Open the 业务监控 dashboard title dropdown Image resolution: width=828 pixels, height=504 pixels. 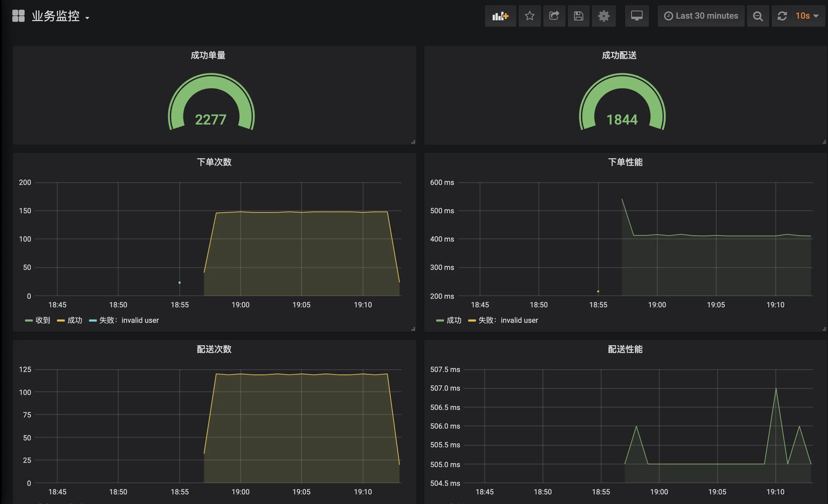click(60, 16)
